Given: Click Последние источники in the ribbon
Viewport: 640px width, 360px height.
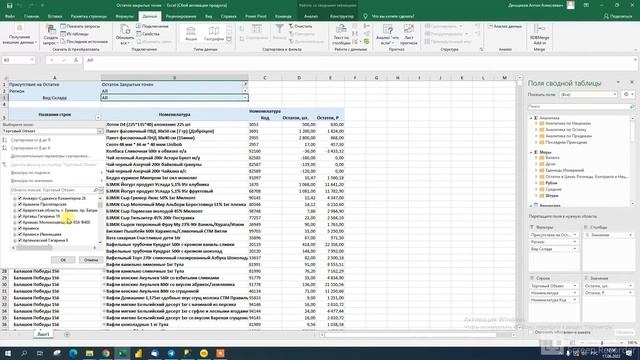Looking at the screenshot, I should 84,41.
